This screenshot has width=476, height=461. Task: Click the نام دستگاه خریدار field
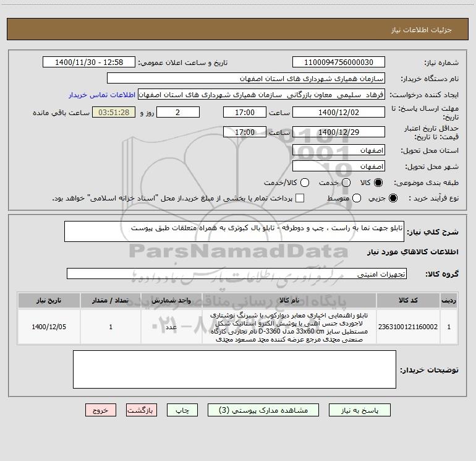click(246, 79)
